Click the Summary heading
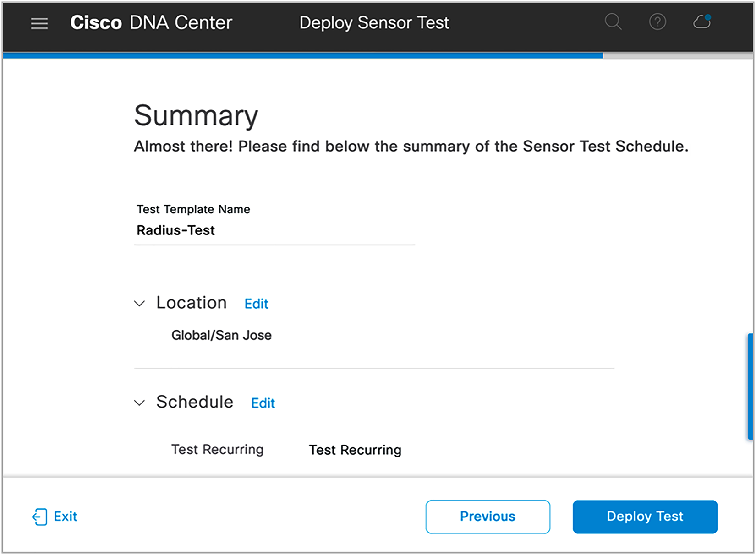 point(196,115)
